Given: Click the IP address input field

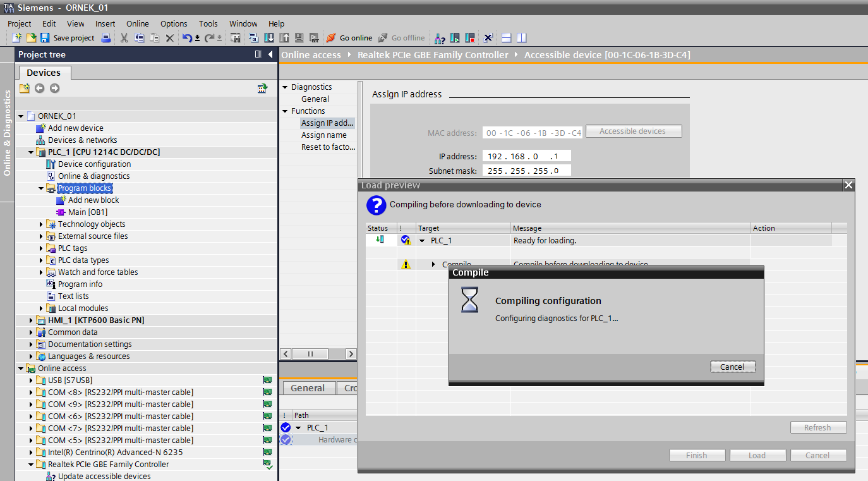Looking at the screenshot, I should [527, 156].
